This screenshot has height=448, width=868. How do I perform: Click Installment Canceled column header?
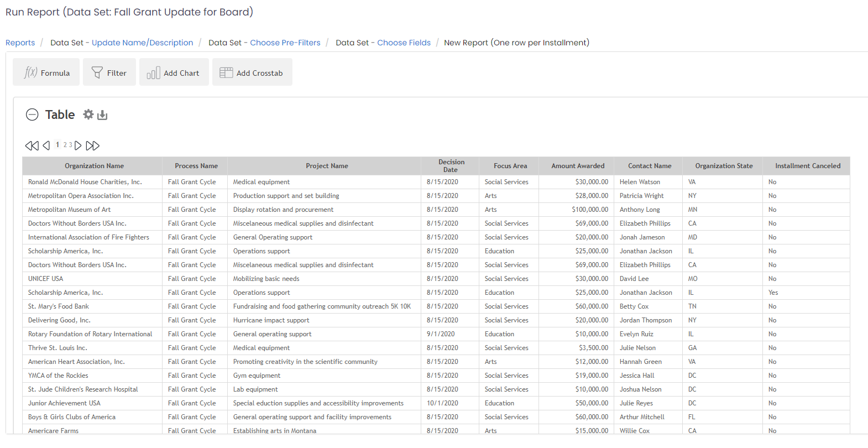coord(806,166)
